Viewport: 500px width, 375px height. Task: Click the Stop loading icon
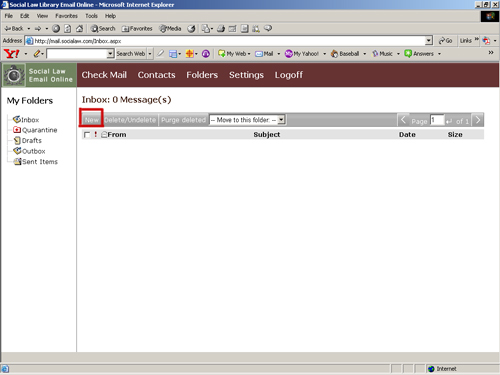tap(56, 29)
